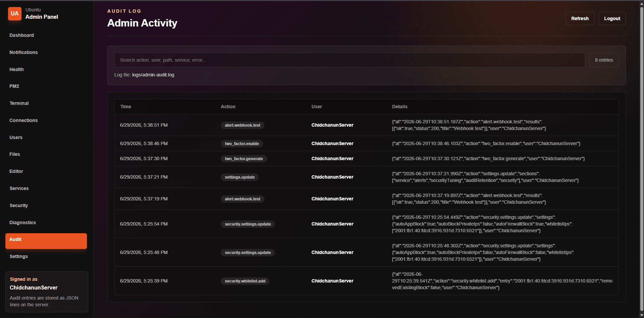
Task: Open Settings from the sidebar
Action: pos(19,256)
